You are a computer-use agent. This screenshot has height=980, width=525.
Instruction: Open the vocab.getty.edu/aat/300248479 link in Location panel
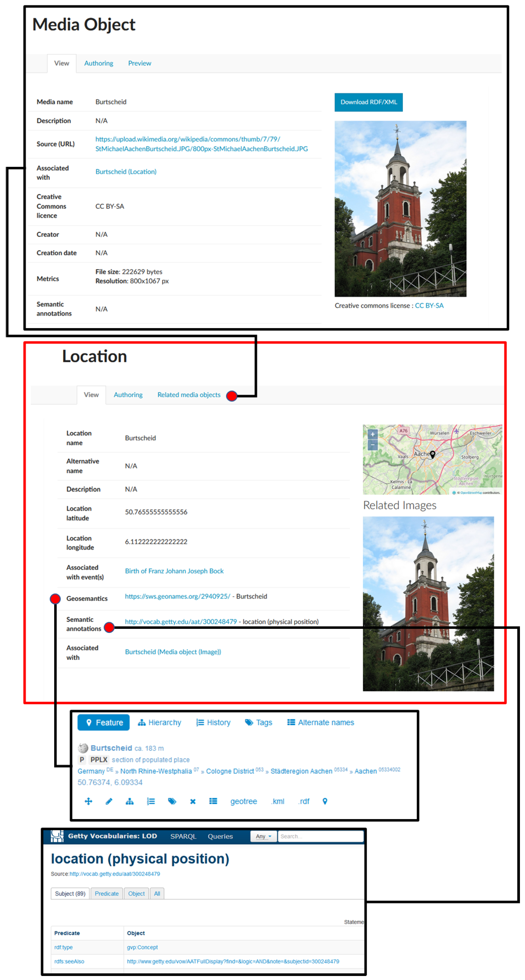[x=181, y=622]
